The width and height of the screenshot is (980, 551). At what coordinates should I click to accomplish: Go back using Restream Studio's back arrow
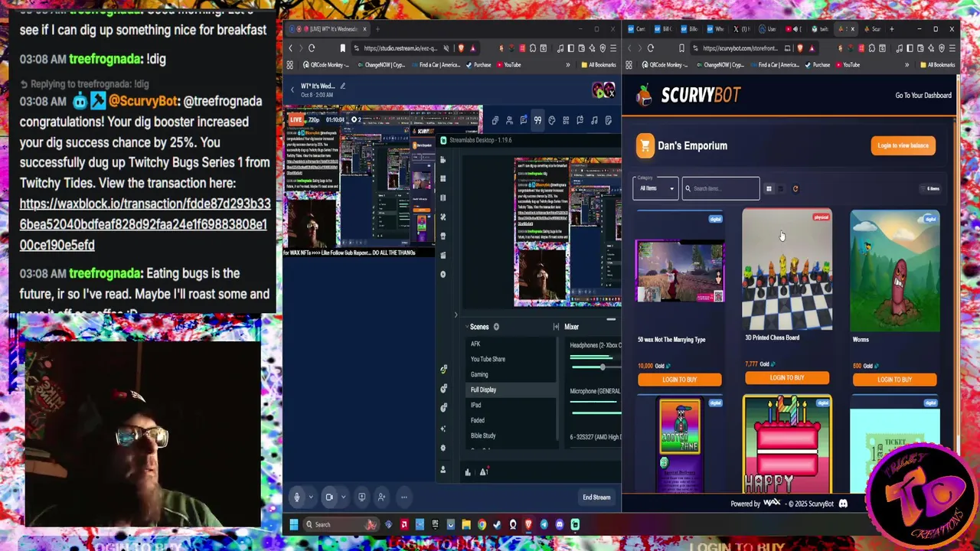[292, 90]
